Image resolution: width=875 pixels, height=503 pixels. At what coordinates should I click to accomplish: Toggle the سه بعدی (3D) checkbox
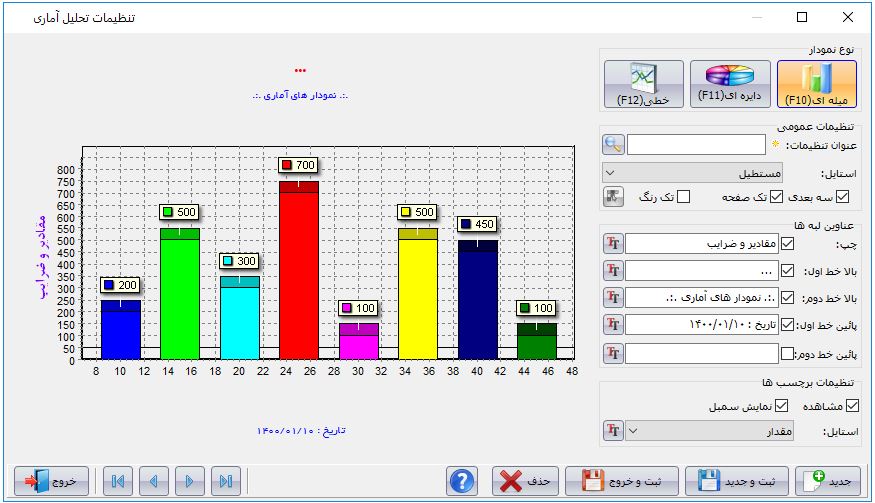842,197
